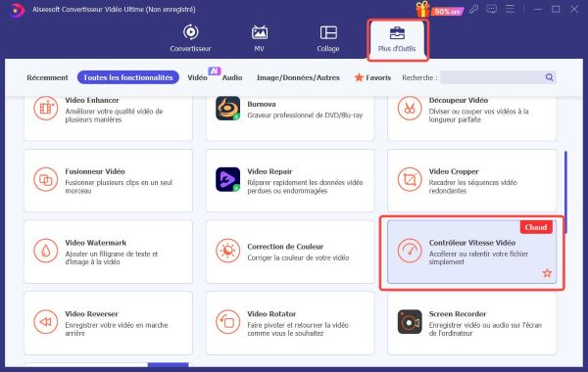This screenshot has width=588, height=372.
Task: Click the Video Reverser title text
Action: tap(91, 314)
